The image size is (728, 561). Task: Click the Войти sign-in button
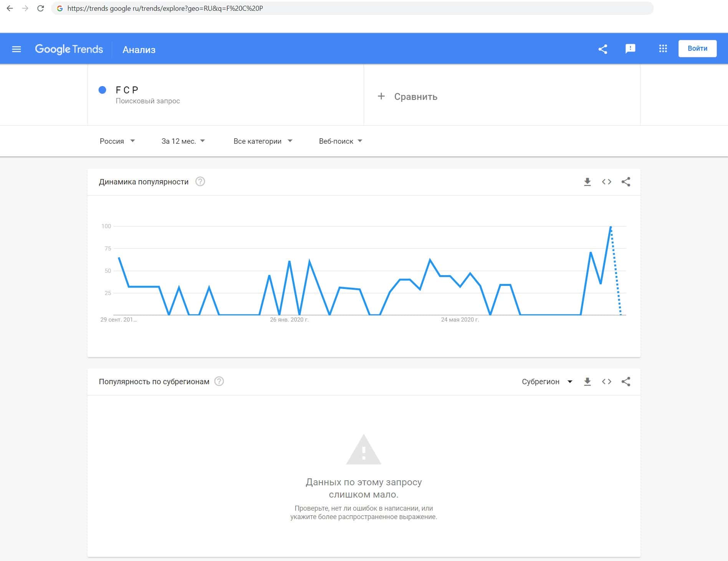(x=697, y=48)
